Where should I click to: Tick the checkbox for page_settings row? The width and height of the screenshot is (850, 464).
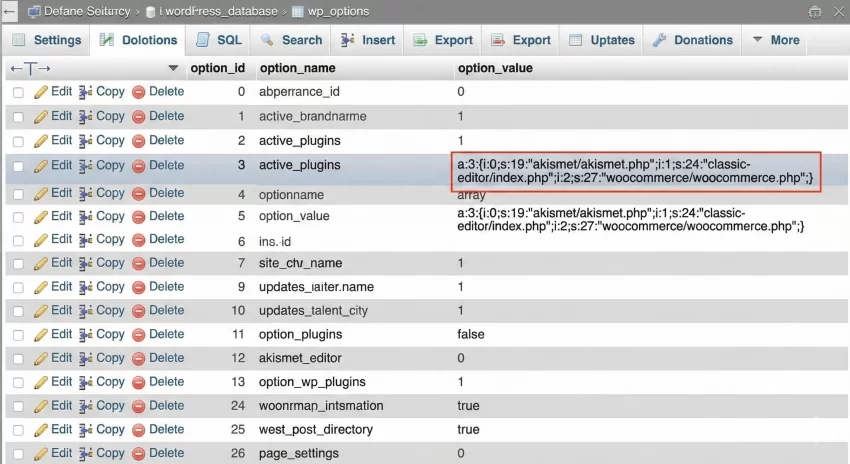point(18,454)
